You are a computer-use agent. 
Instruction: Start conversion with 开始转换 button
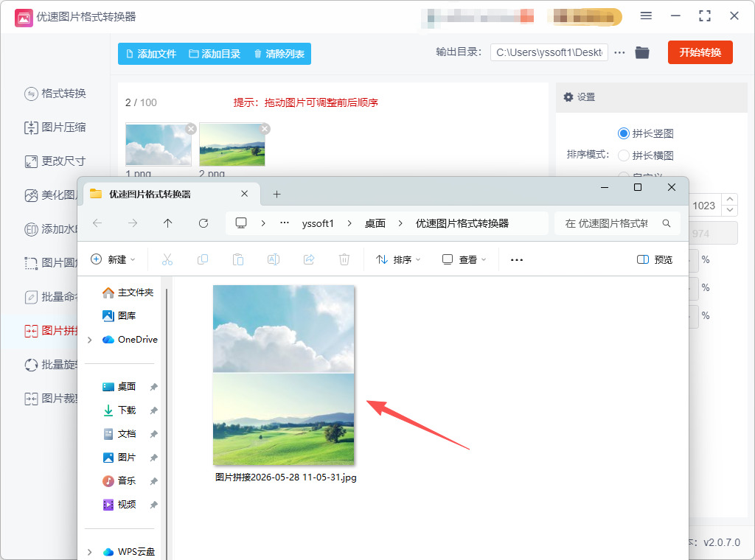tap(700, 52)
